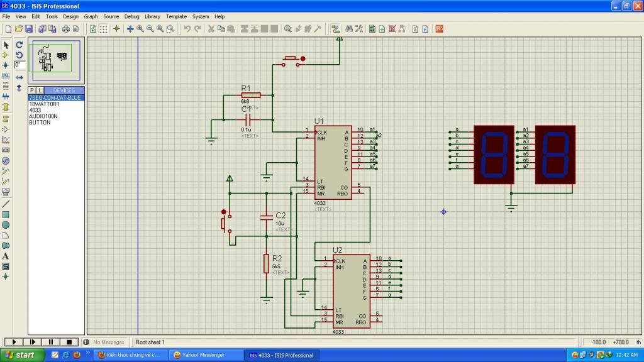Toggle the grid display icon
The width and height of the screenshot is (644, 362).
(104, 29)
